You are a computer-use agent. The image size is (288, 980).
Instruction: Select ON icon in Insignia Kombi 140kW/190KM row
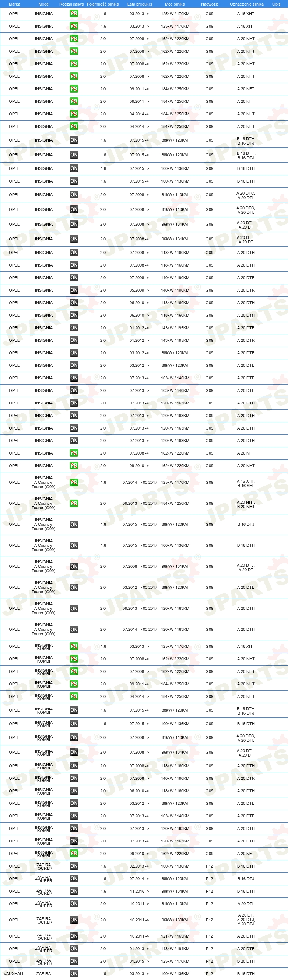tap(74, 778)
